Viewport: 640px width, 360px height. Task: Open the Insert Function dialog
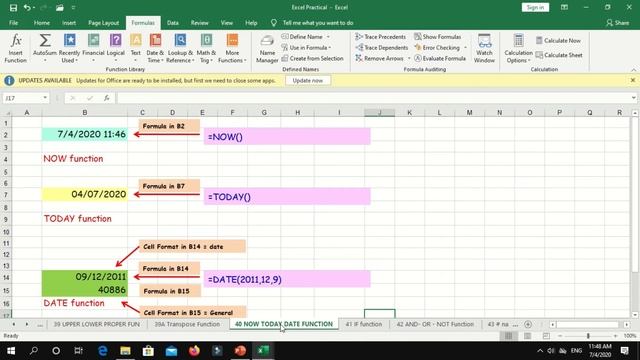[x=16, y=48]
